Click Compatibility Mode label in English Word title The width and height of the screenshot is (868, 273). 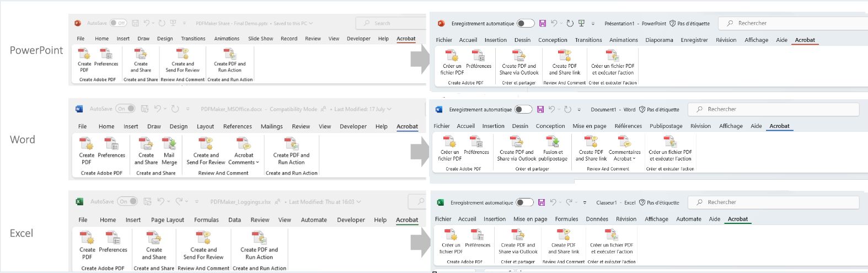tap(293, 109)
